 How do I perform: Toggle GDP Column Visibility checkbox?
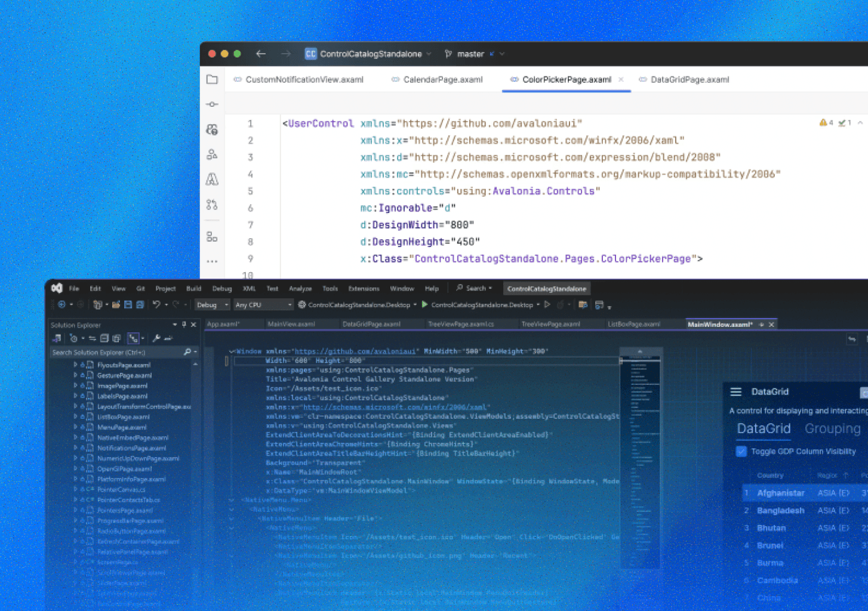[x=741, y=451]
